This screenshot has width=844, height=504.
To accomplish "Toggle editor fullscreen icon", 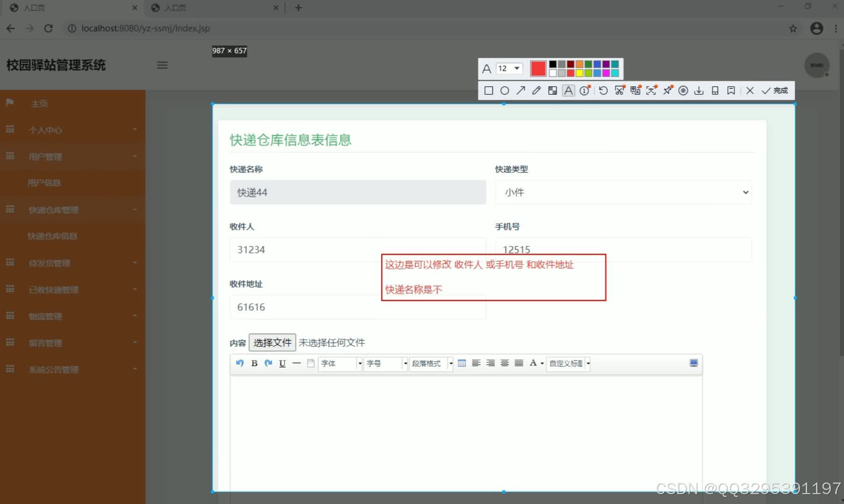I will pos(694,363).
